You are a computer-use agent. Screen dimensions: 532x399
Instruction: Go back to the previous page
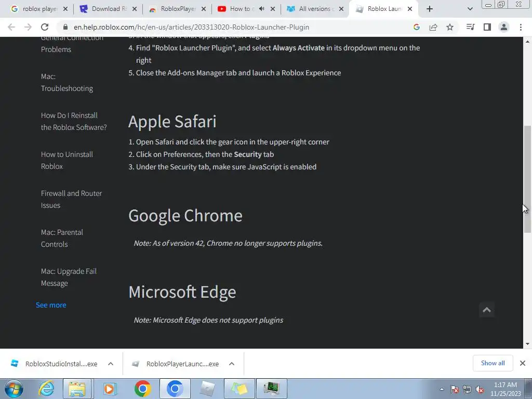coord(11,27)
